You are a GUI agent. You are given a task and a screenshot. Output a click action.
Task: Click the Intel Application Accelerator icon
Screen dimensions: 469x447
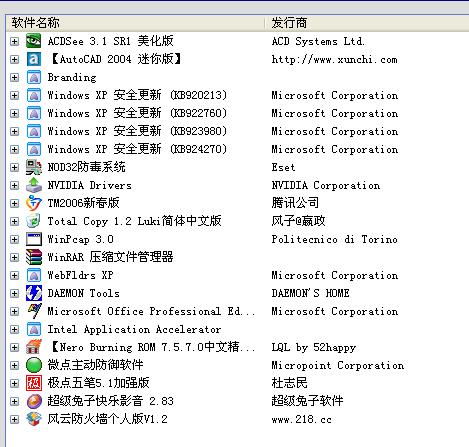pos(34,329)
